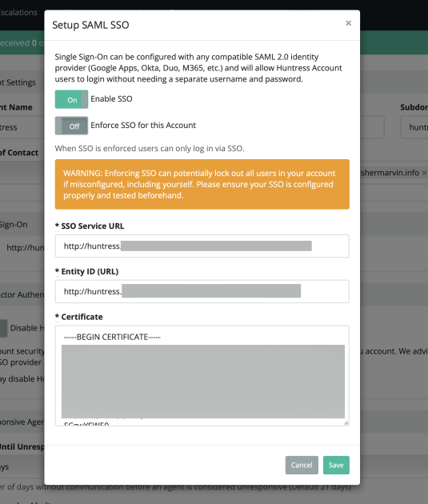Toggle the Enable SSO switch off
The width and height of the screenshot is (428, 504).
71,99
